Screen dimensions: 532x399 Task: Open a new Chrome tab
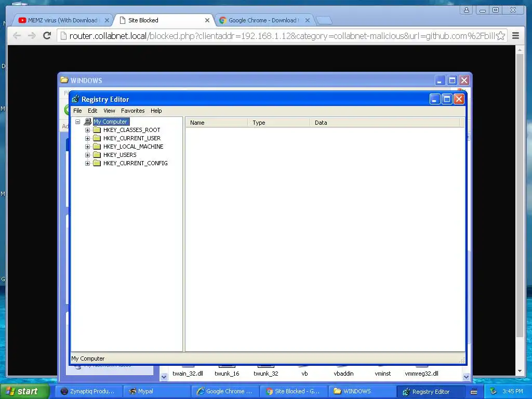coord(324,20)
